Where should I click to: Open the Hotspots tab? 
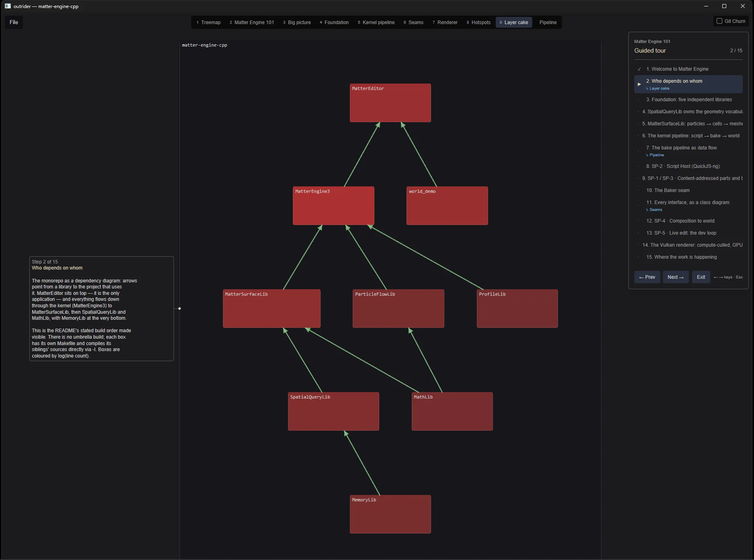pyautogui.click(x=479, y=22)
